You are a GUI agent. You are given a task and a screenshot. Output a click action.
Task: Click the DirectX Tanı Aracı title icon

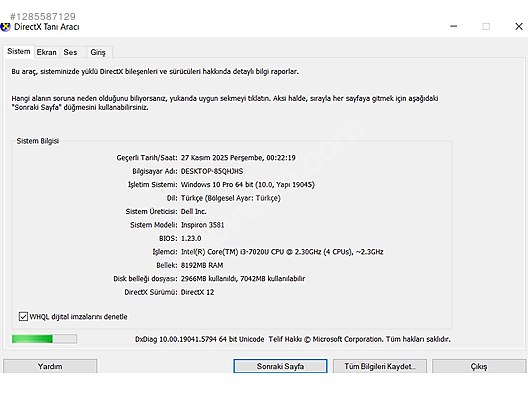pos(5,27)
